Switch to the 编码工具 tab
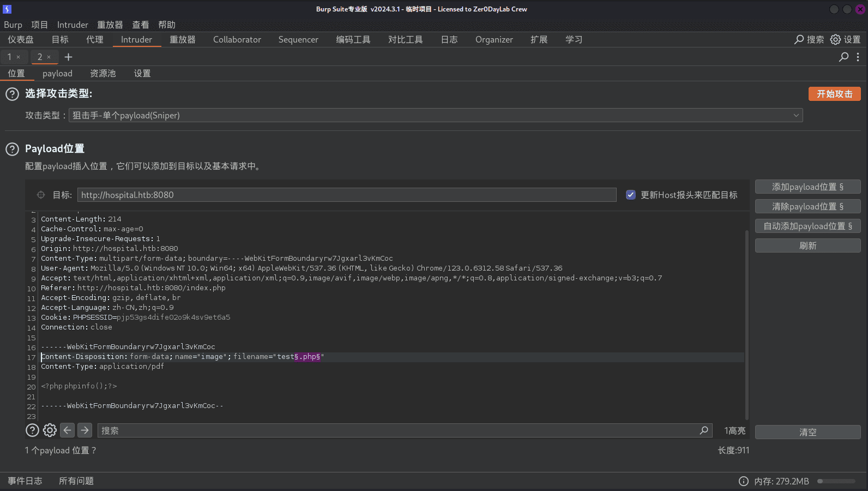Image resolution: width=868 pixels, height=491 pixels. 353,39
